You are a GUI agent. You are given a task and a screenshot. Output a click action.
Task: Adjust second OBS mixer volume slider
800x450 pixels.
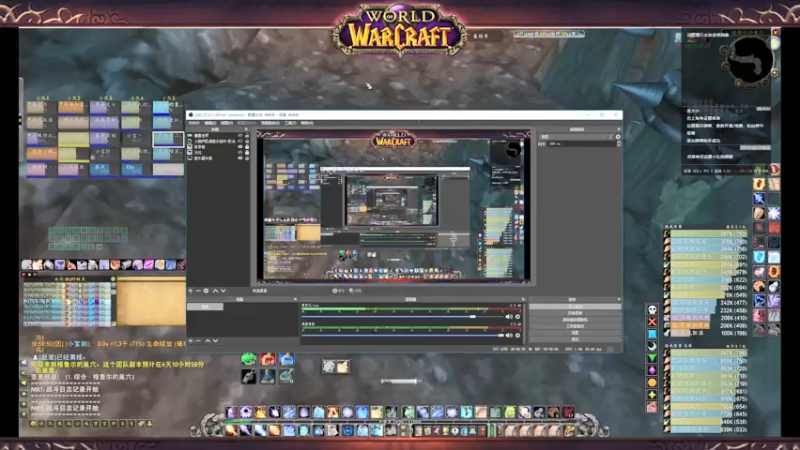coord(403,335)
